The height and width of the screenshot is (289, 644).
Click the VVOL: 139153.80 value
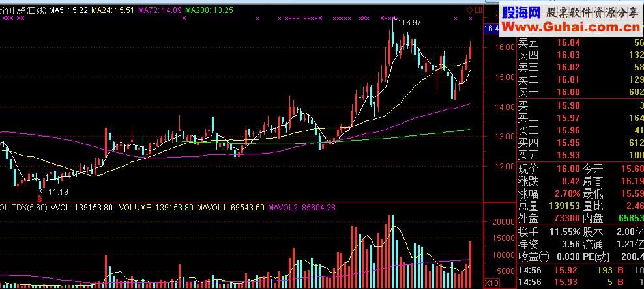click(x=81, y=208)
